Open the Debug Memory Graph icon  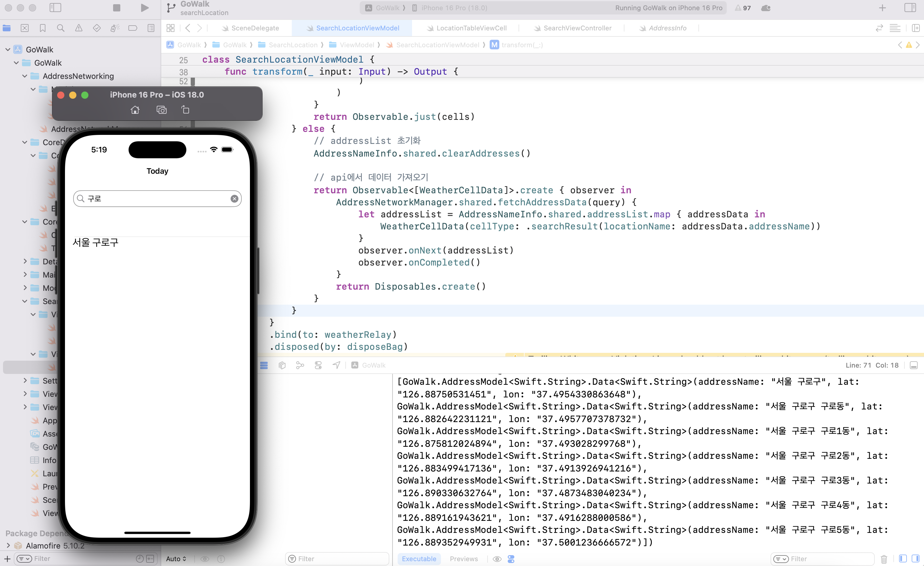[300, 365]
